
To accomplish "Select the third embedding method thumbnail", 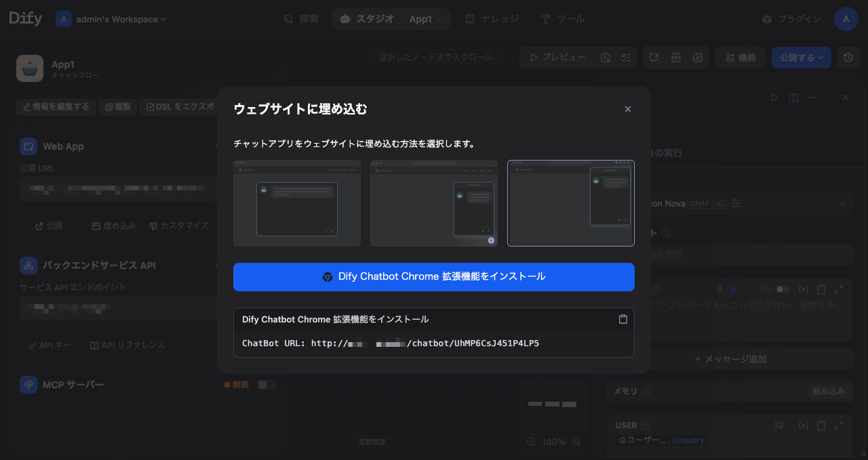I will (570, 203).
